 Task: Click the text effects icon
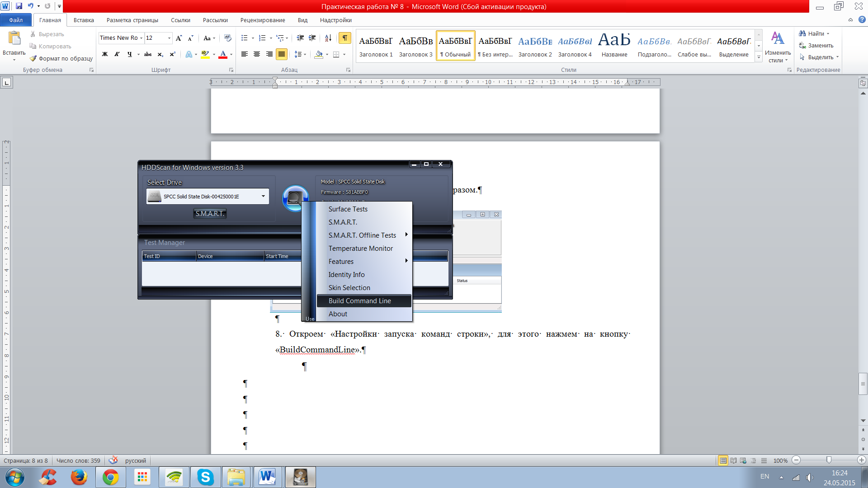click(x=189, y=54)
